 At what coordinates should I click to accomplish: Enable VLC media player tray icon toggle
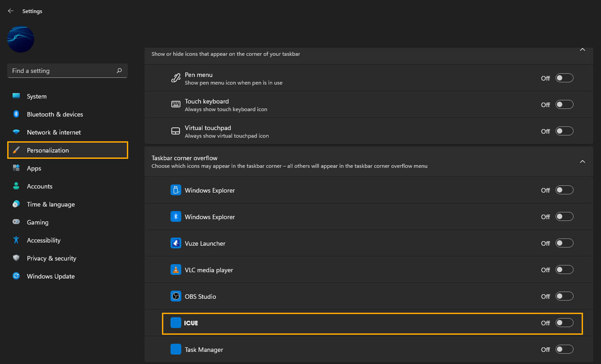(565, 270)
